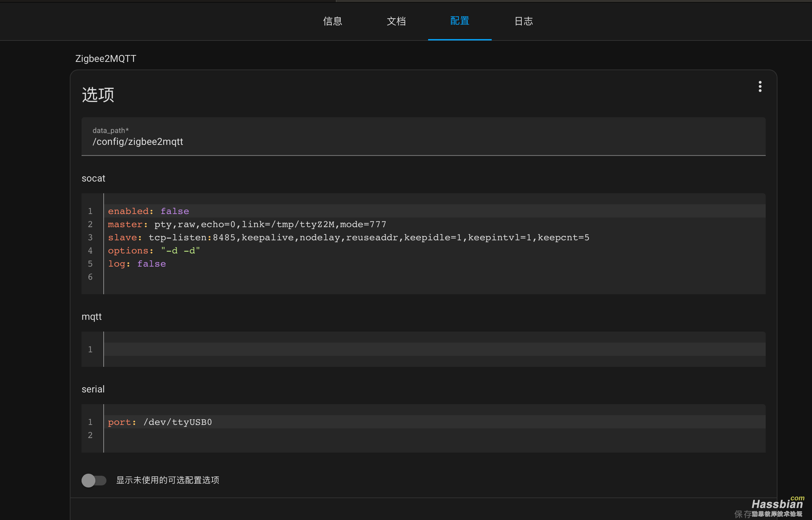Click the data_path input field

(x=423, y=137)
